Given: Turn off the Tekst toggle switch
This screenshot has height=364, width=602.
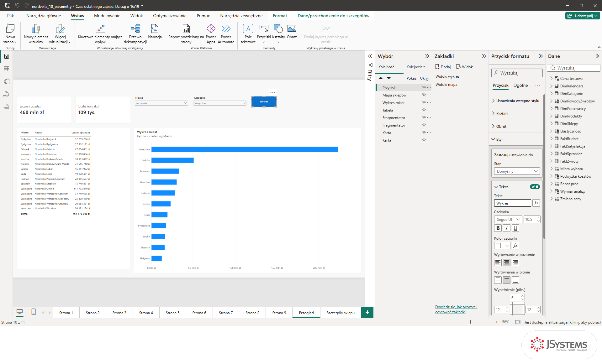Looking at the screenshot, I should point(535,187).
